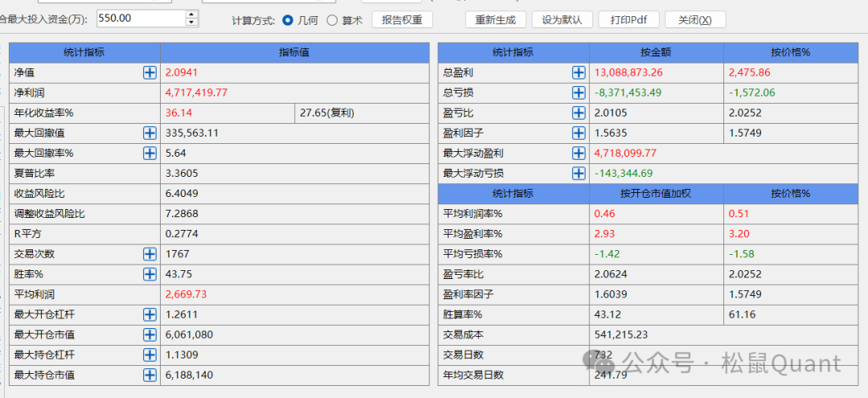
Task: Click the plus icon next to 交易次数
Action: (149, 254)
